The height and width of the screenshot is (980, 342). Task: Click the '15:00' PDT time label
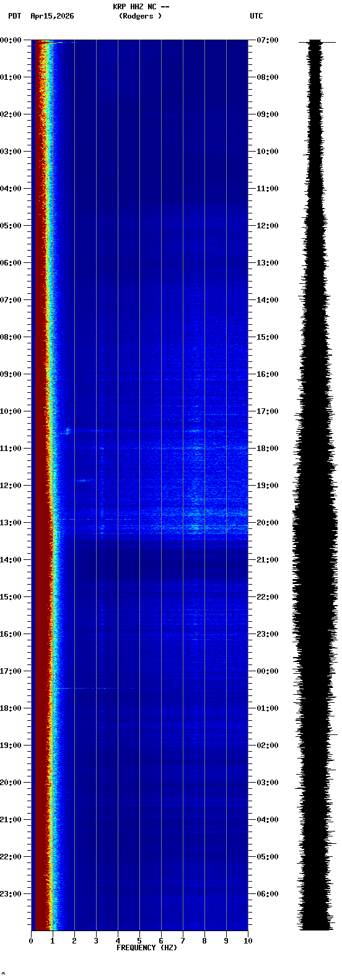[11, 597]
